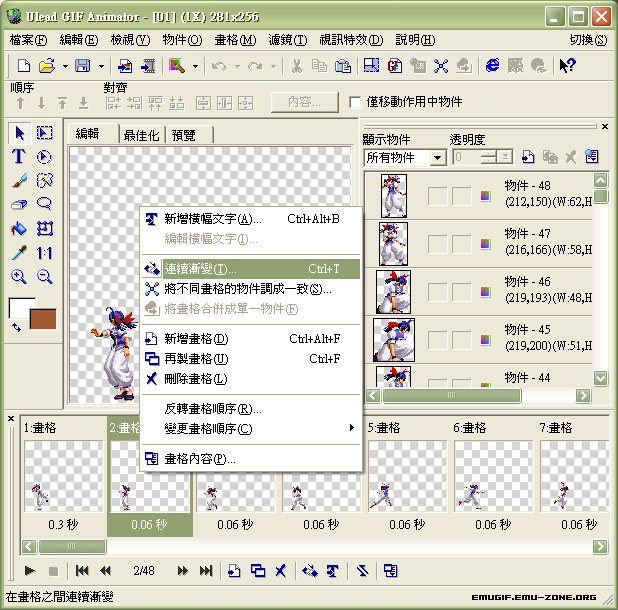This screenshot has height=610, width=618.
Task: Expand the open file dropdown arrow
Action: point(65,66)
